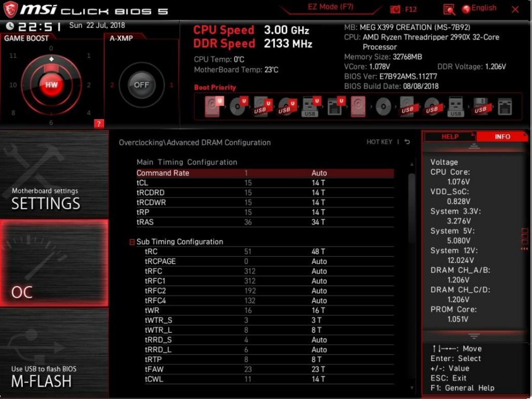The width and height of the screenshot is (532, 399).
Task: Open the red question mark Game Boost help
Action: (99, 124)
